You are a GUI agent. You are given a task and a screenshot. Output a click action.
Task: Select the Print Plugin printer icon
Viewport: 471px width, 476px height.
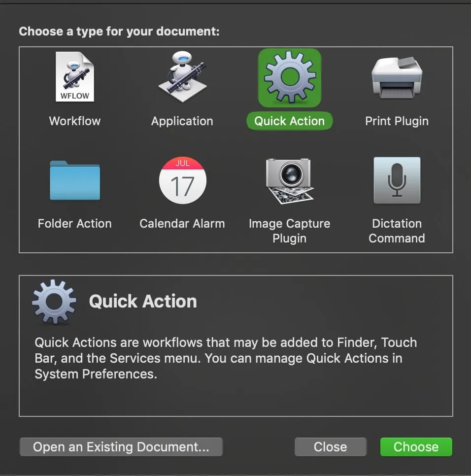pyautogui.click(x=397, y=77)
